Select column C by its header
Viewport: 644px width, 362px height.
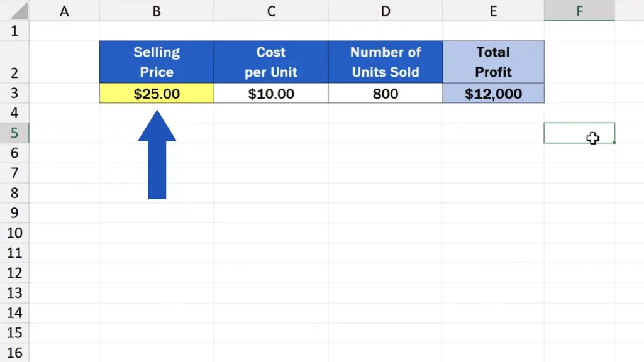[271, 11]
